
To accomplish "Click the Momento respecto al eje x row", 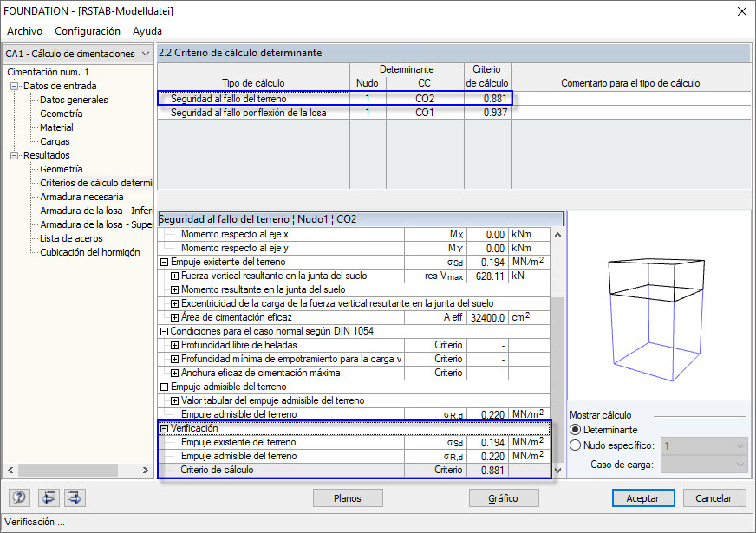I will (x=354, y=235).
